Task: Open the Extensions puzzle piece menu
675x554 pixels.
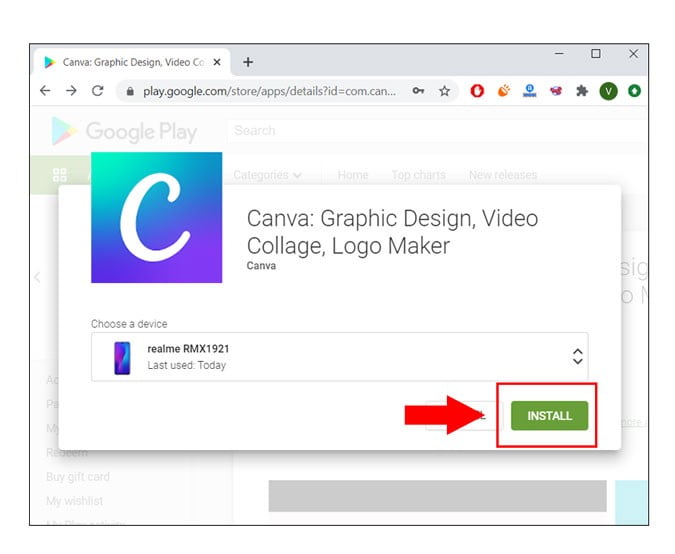Action: 581,91
